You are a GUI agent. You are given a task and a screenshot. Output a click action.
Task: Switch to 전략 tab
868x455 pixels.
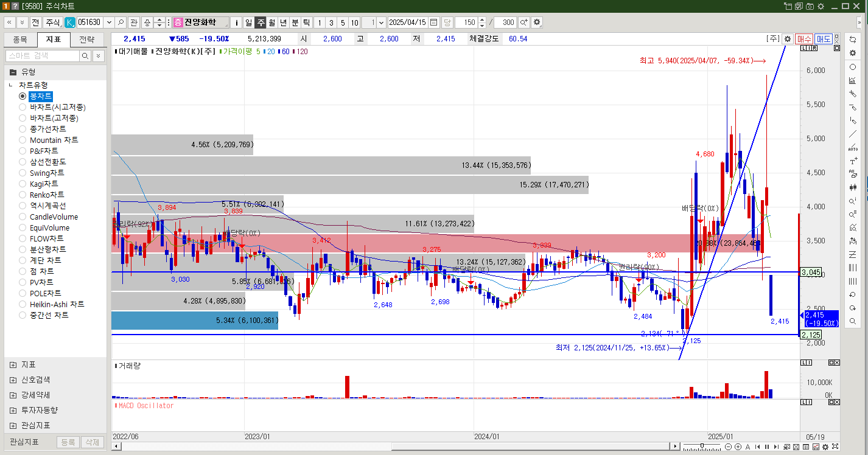[87, 40]
